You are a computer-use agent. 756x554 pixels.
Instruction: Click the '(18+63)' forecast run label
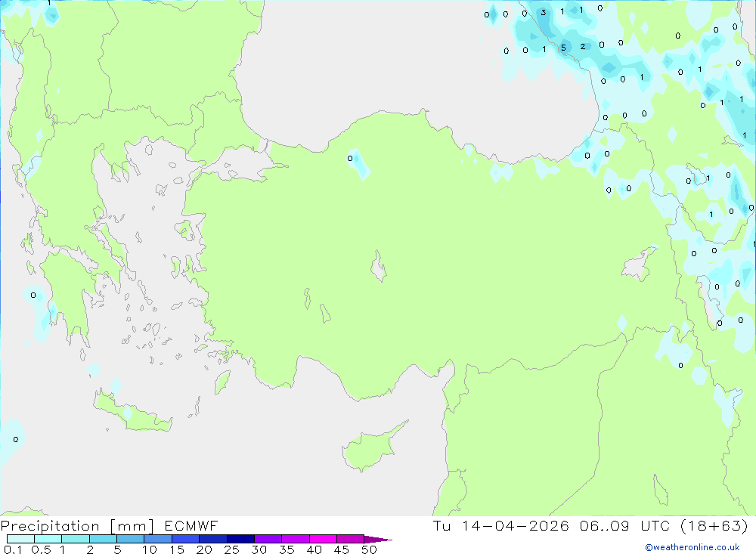pyautogui.click(x=714, y=525)
